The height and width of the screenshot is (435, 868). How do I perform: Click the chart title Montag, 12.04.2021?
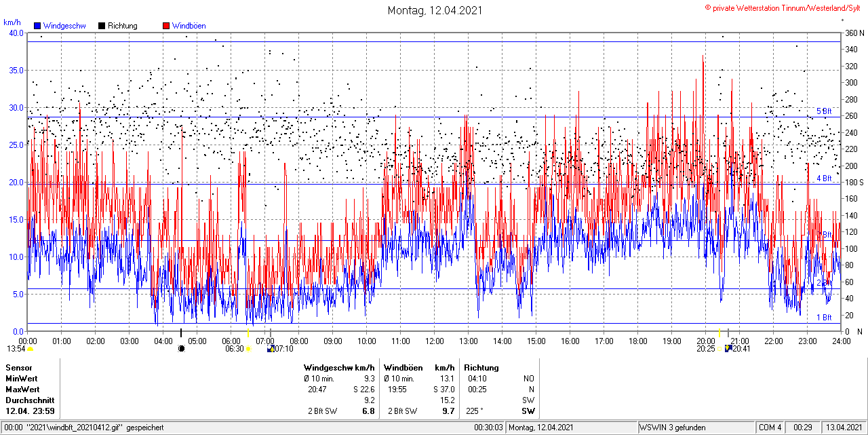click(435, 10)
